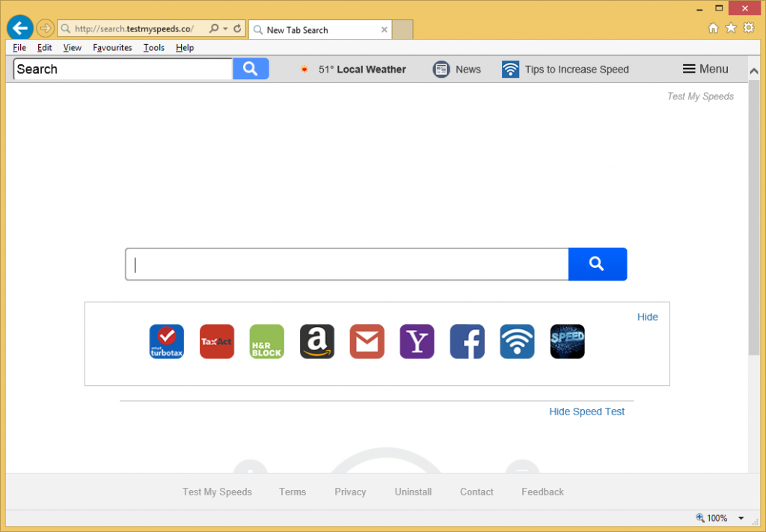This screenshot has width=766, height=532.
Task: Open the blue Wi-Fi shortcut tile
Action: pyautogui.click(x=517, y=341)
